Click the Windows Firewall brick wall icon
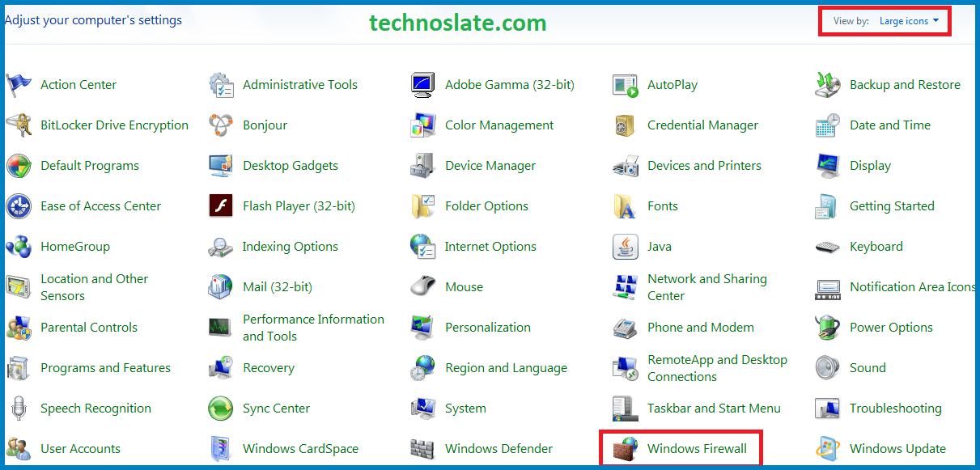This screenshot has height=470, width=980. pos(626,449)
